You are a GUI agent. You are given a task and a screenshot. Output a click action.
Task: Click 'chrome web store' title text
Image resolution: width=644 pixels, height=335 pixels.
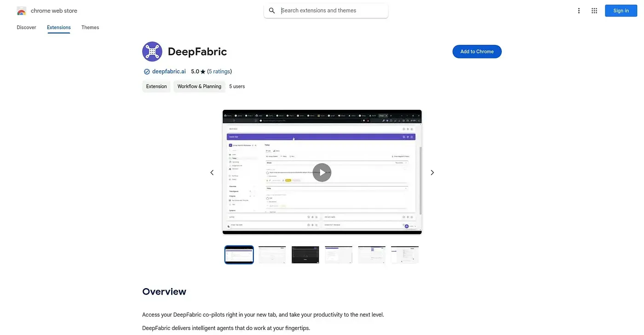[x=54, y=11]
